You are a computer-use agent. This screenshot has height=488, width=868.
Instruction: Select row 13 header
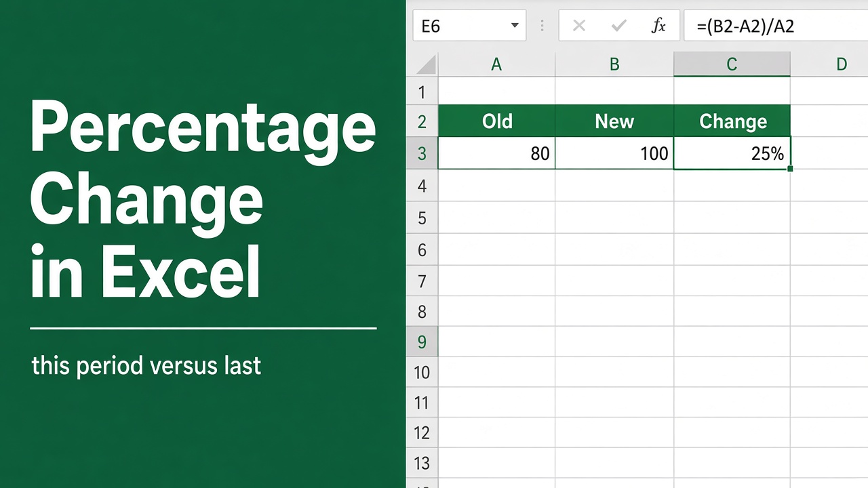[x=422, y=463]
